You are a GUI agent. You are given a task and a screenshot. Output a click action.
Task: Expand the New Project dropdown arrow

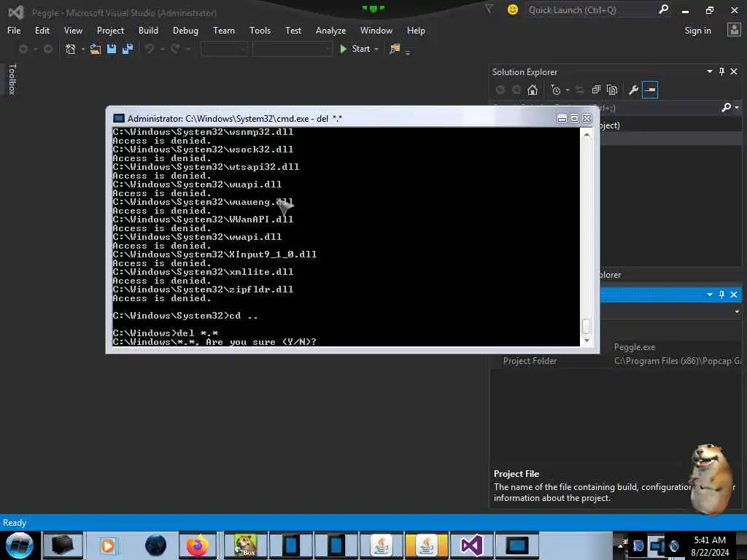(x=83, y=49)
